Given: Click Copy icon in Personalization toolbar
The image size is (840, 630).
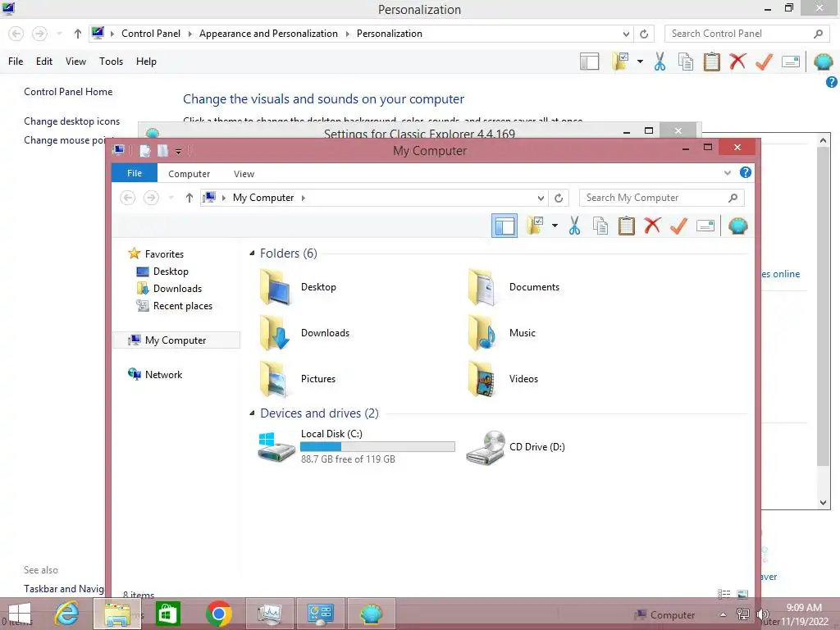Looking at the screenshot, I should click(686, 62).
